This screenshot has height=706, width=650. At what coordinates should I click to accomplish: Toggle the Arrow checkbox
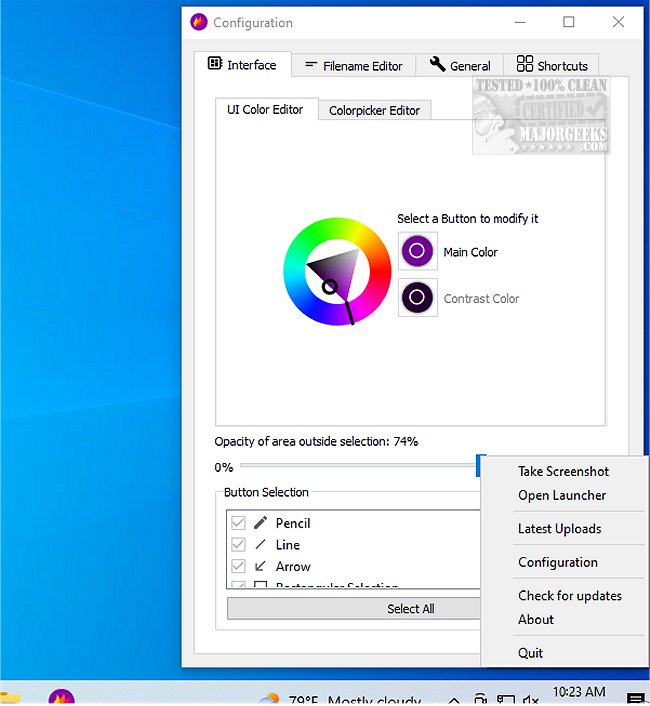point(238,566)
